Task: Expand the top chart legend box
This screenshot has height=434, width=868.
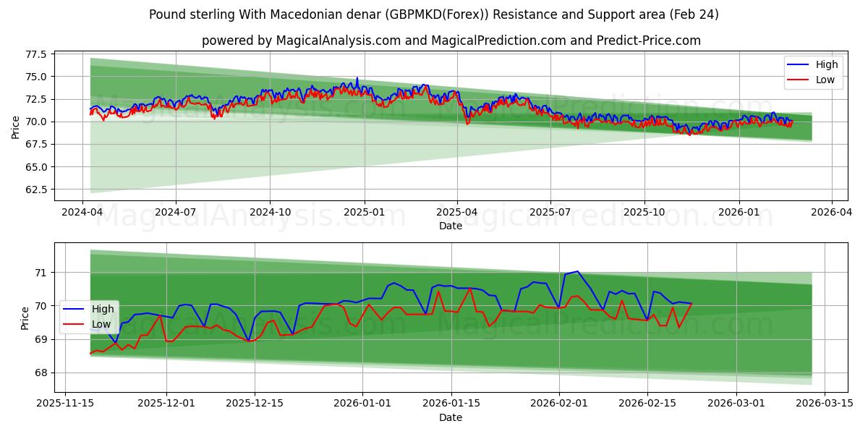Action: click(810, 71)
